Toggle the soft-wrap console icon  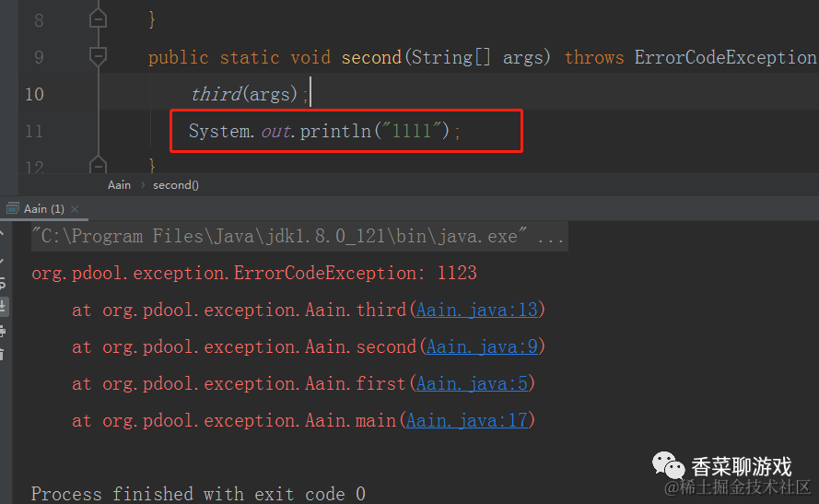3,283
